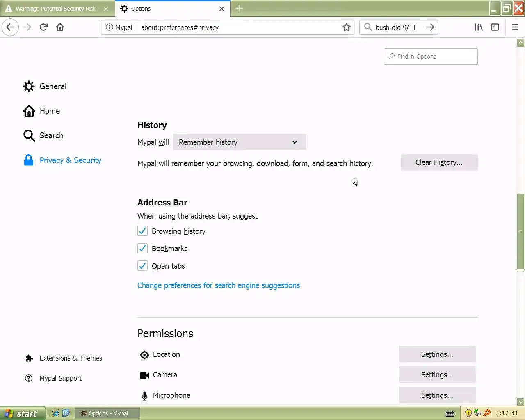Click the Options - Mypal taskbar button

[x=108, y=413]
